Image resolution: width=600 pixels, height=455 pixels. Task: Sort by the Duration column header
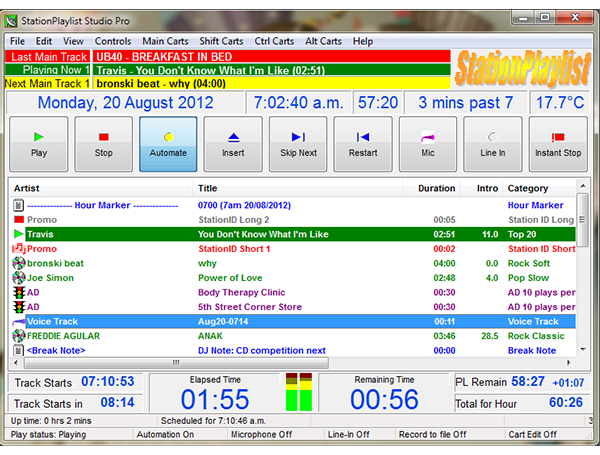coord(431,188)
